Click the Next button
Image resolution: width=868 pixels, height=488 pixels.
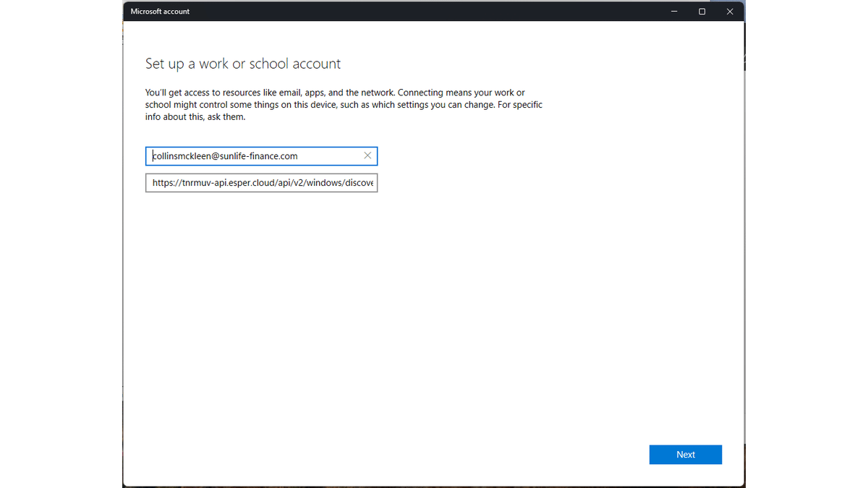pos(685,455)
